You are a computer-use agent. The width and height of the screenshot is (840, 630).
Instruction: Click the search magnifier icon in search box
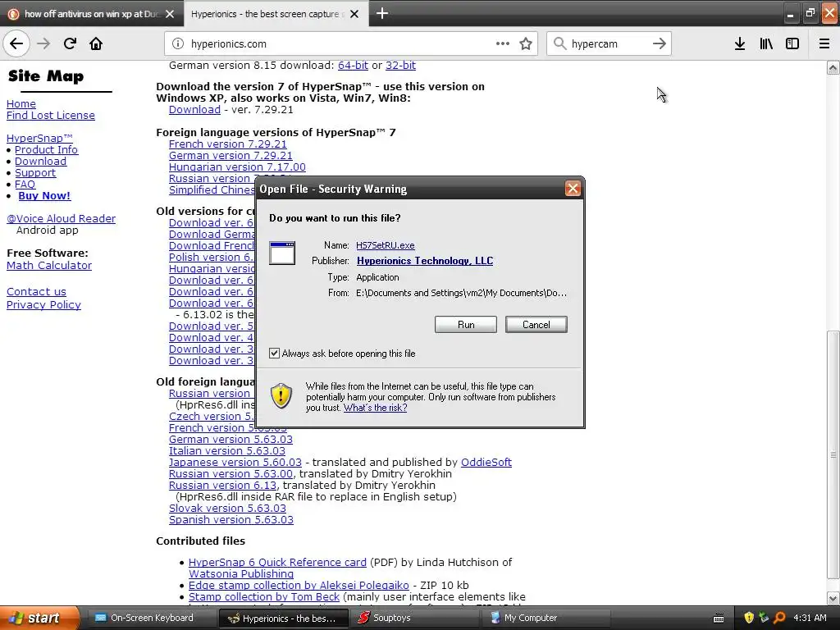click(559, 43)
